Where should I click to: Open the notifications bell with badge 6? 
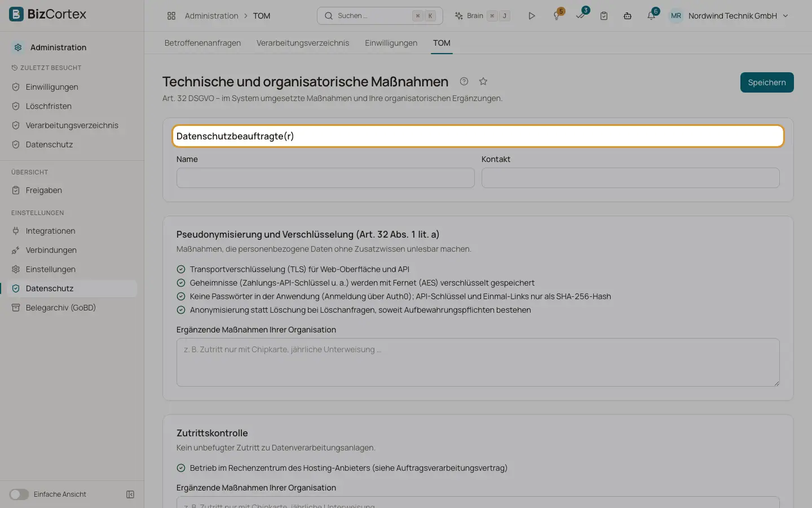[651, 16]
